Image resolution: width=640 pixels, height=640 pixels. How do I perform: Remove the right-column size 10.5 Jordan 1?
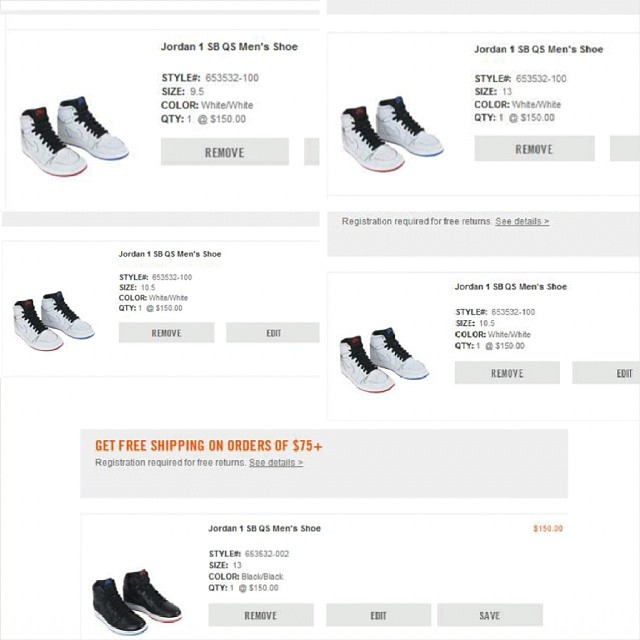pos(507,373)
